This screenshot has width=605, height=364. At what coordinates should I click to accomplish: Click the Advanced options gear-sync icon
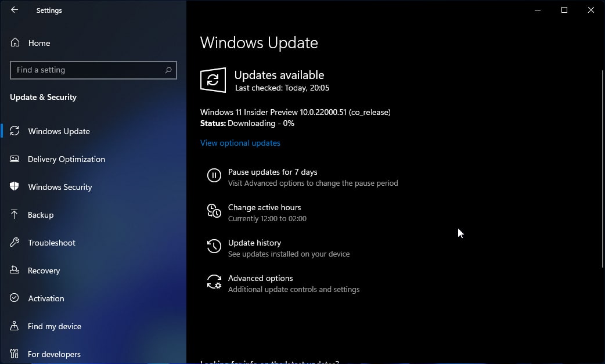click(x=214, y=282)
